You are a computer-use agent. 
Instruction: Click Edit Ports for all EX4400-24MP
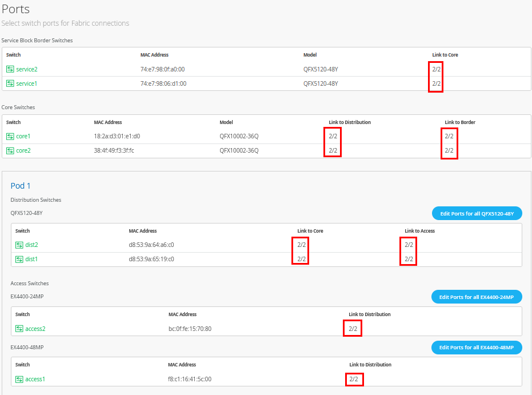(x=477, y=297)
